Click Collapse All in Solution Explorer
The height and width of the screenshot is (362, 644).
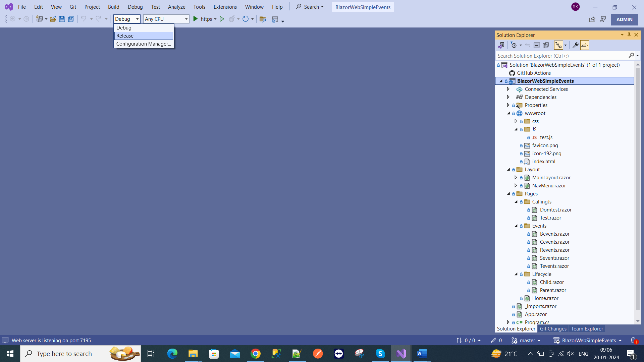pos(537,45)
